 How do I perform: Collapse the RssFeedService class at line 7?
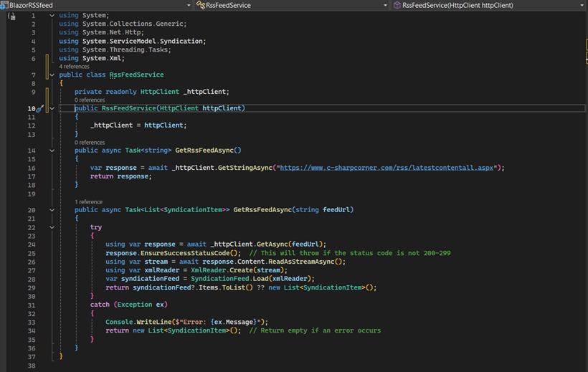pos(52,75)
